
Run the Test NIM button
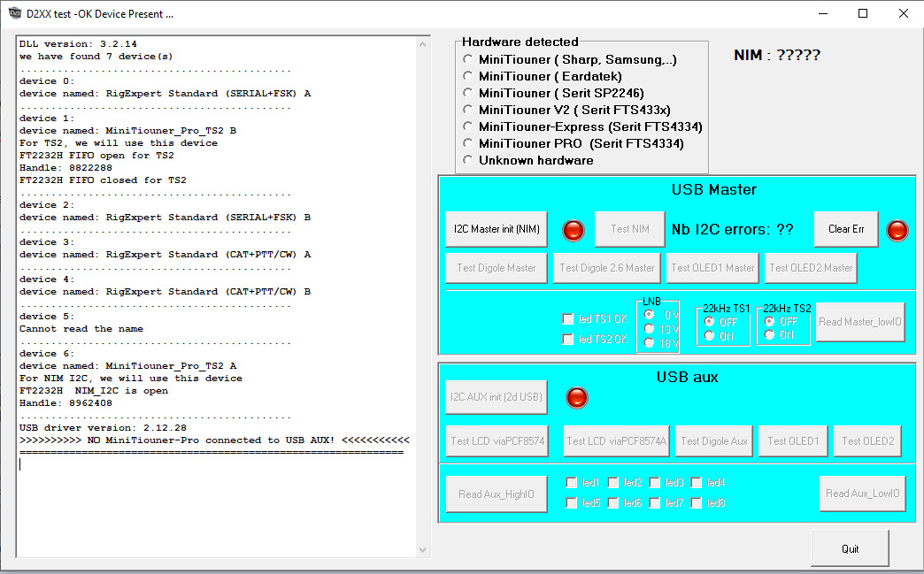coord(629,229)
